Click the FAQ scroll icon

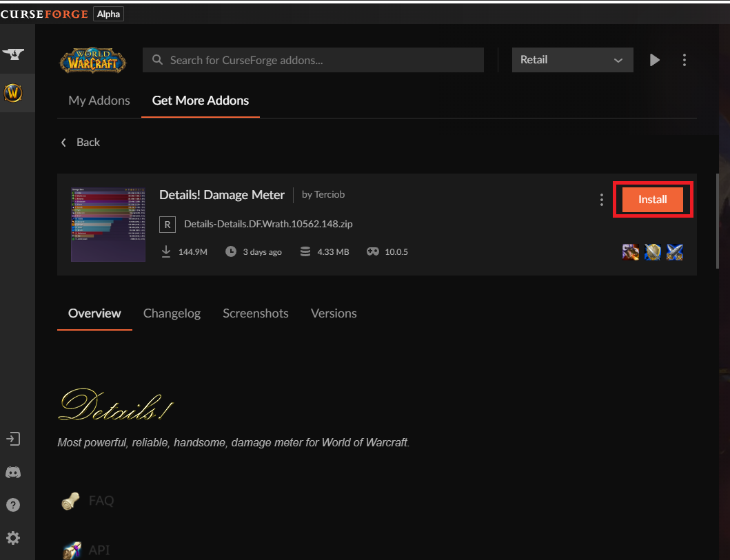71,501
